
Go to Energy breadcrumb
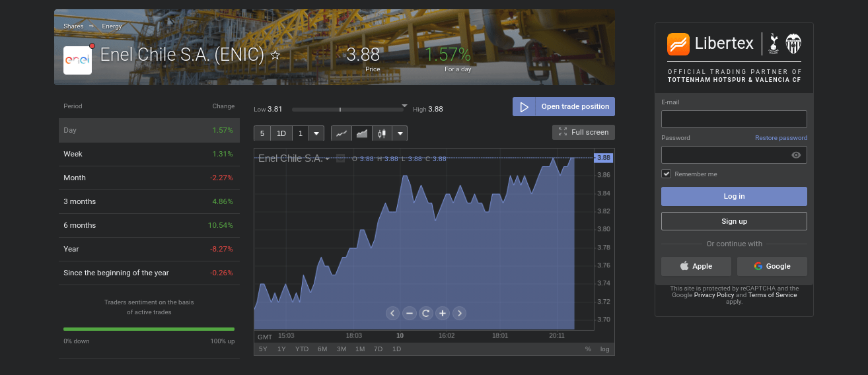tap(112, 26)
